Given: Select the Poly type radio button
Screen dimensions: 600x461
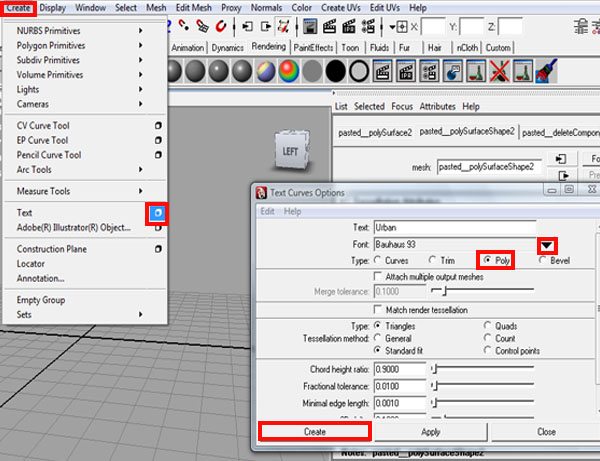Looking at the screenshot, I should (x=487, y=260).
